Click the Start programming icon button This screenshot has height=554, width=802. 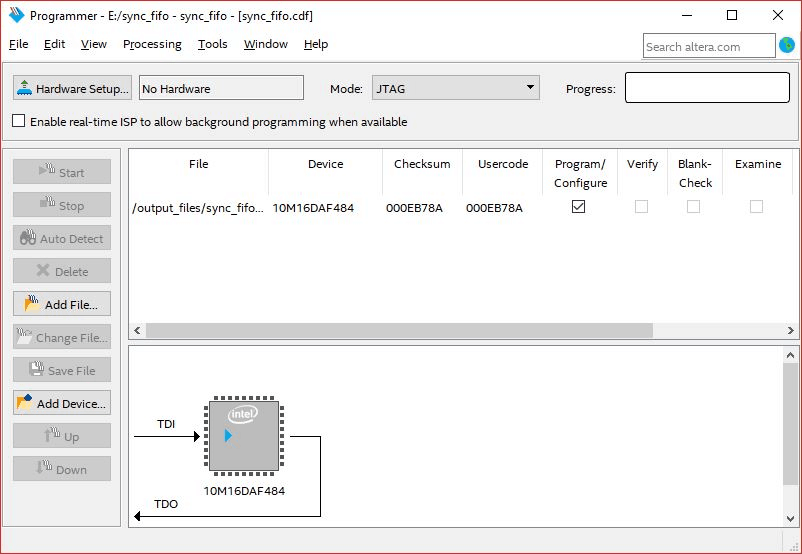(x=46, y=172)
